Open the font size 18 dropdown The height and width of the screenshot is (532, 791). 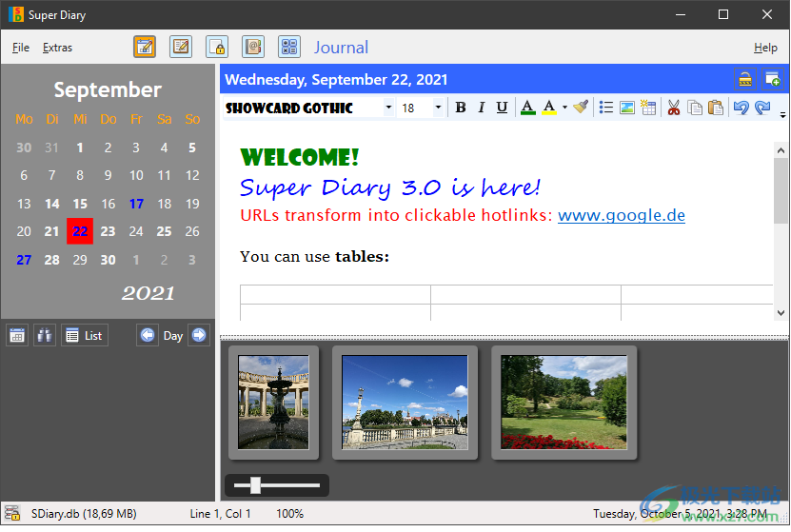pos(438,108)
